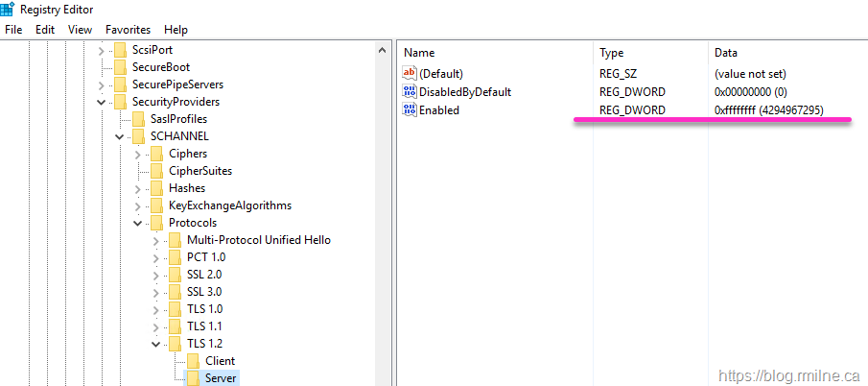Click the DWORD icon next to Enabled

click(410, 110)
